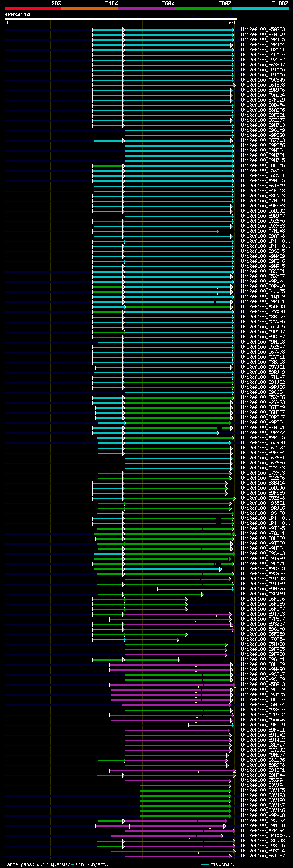The width and height of the screenshot is (293, 868).
Task: Click the green ~80% identity color bar
Action: 203,8
